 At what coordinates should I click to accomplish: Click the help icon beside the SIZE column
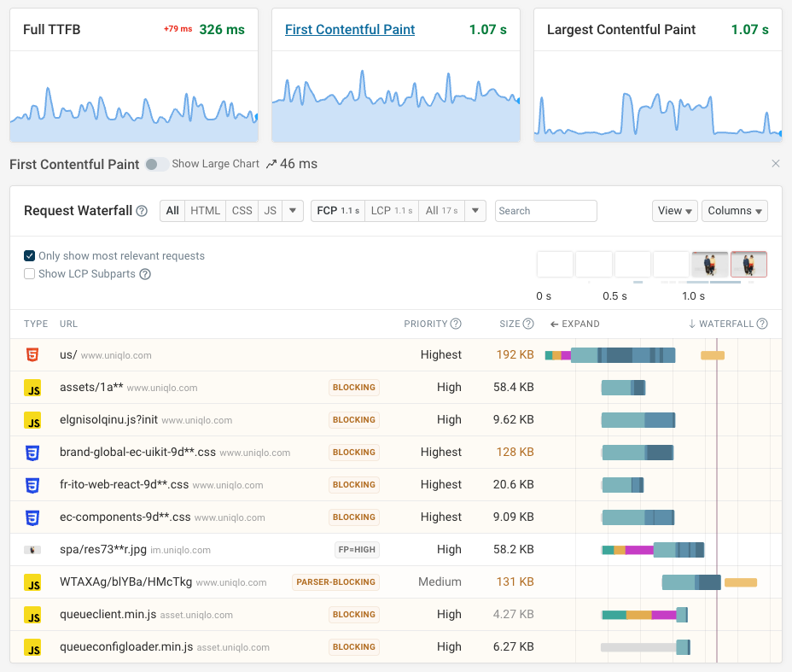click(528, 324)
